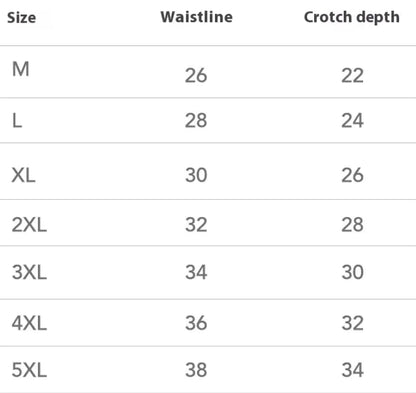Click the Crotch depth column header
416x393 pixels.
(352, 17)
